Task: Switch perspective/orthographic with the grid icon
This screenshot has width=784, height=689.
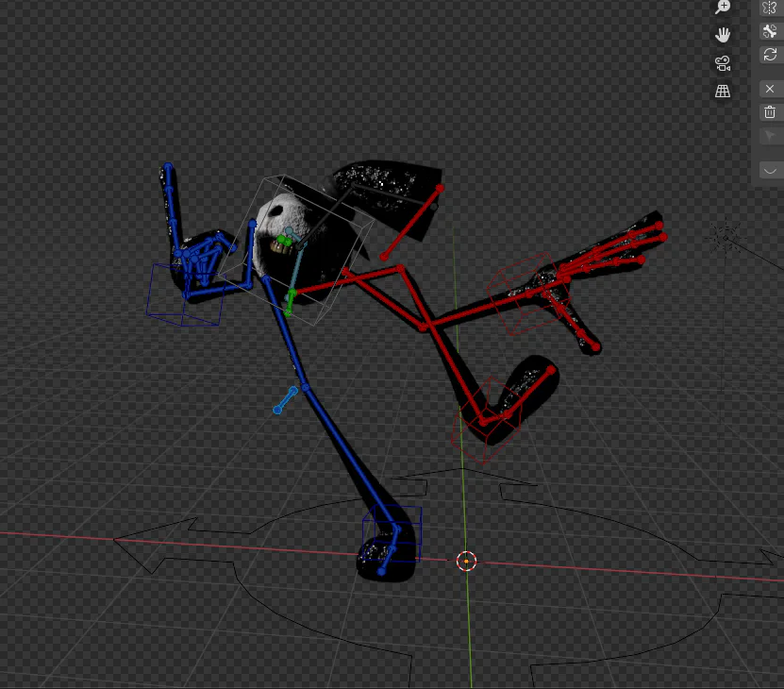Action: tap(723, 91)
